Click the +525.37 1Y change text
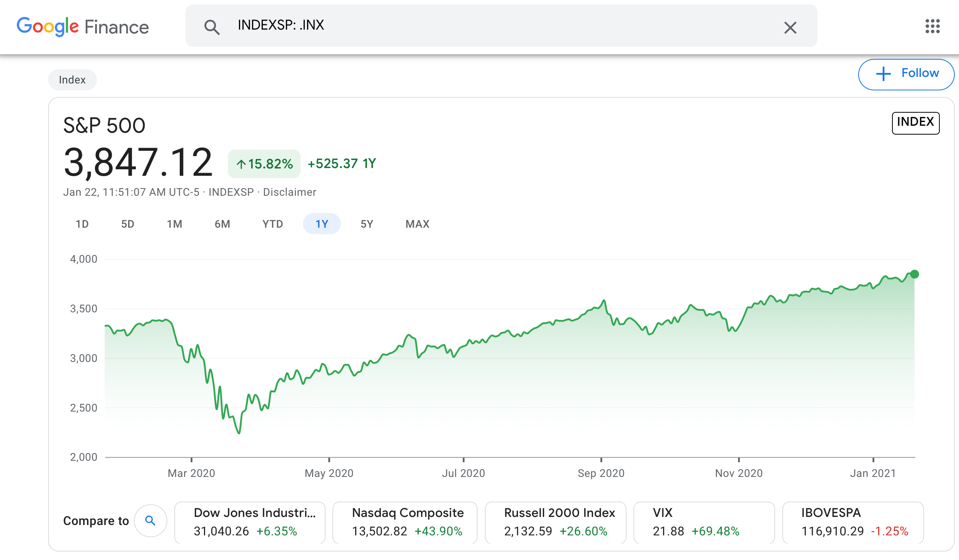The width and height of the screenshot is (959, 560). [342, 163]
